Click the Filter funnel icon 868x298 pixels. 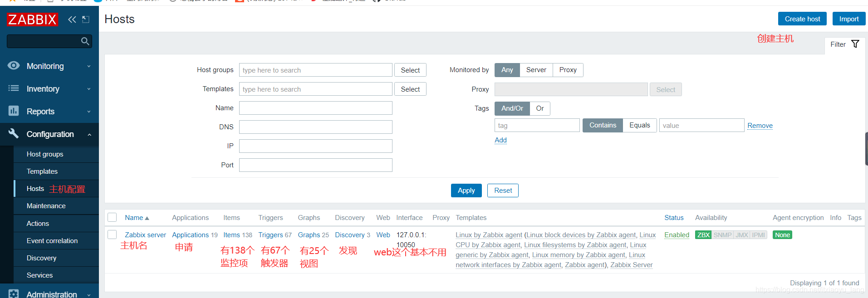855,44
